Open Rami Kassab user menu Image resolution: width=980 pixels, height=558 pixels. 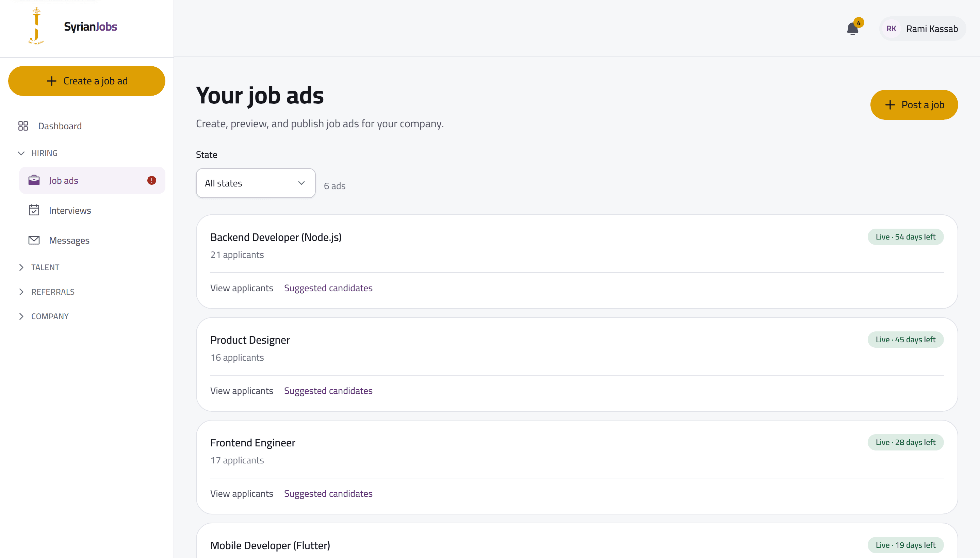(x=922, y=29)
